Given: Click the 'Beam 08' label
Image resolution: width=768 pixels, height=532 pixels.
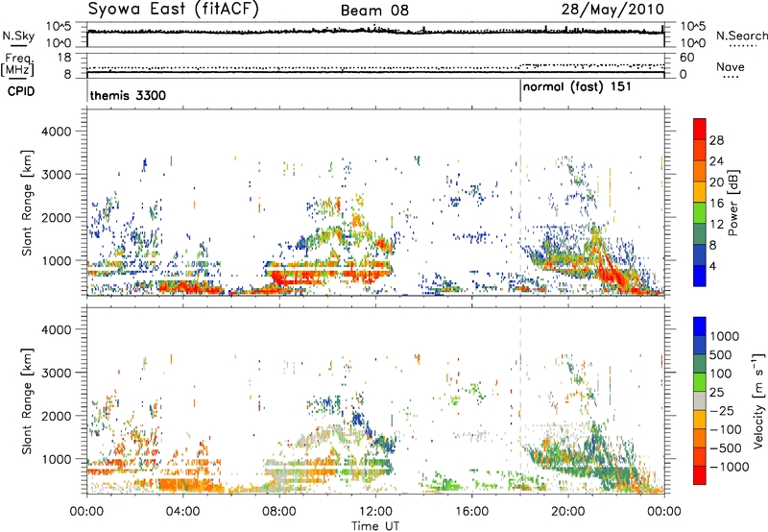Looking at the screenshot, I should 374,11.
